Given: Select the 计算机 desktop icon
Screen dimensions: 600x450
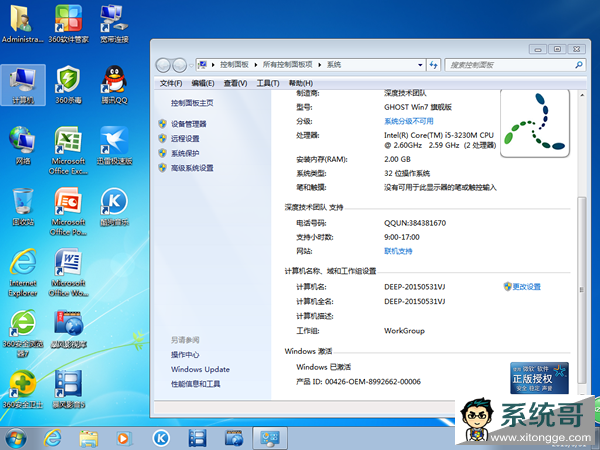Looking at the screenshot, I should click(23, 85).
